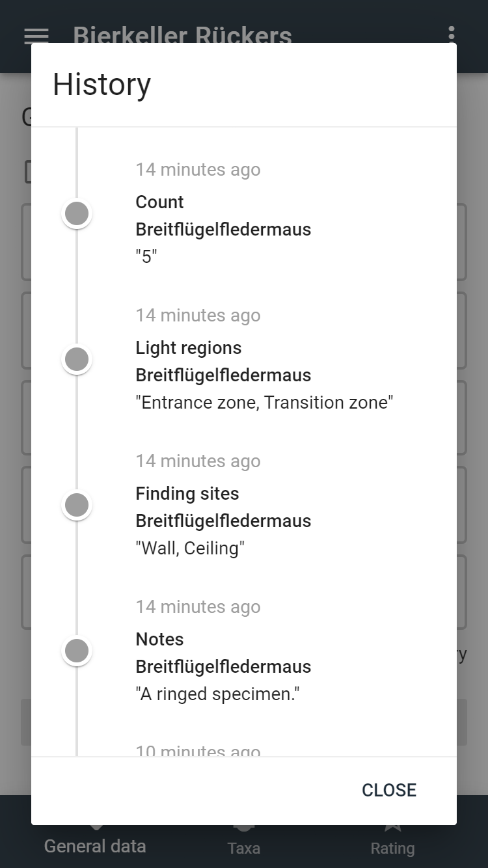Viewport: 488px width, 868px height.
Task: Click the "A ringed specimen." note text
Action: [x=217, y=694]
